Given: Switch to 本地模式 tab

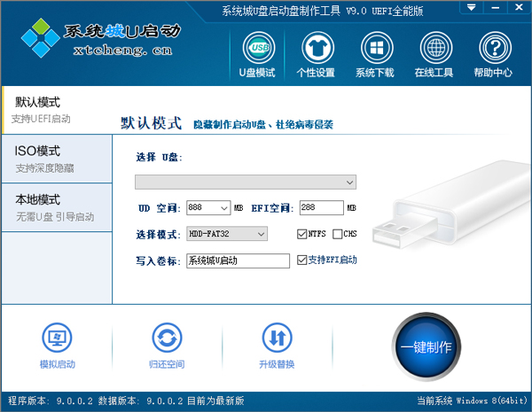Looking at the screenshot, I should point(57,207).
